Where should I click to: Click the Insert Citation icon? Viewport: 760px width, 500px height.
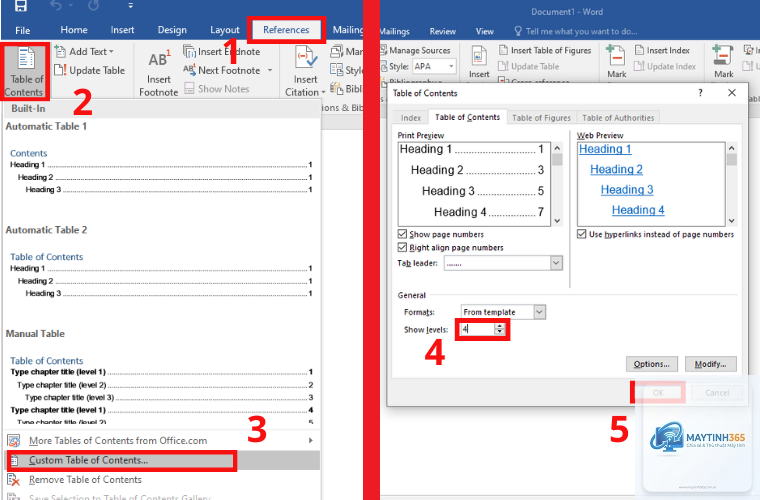click(x=306, y=58)
